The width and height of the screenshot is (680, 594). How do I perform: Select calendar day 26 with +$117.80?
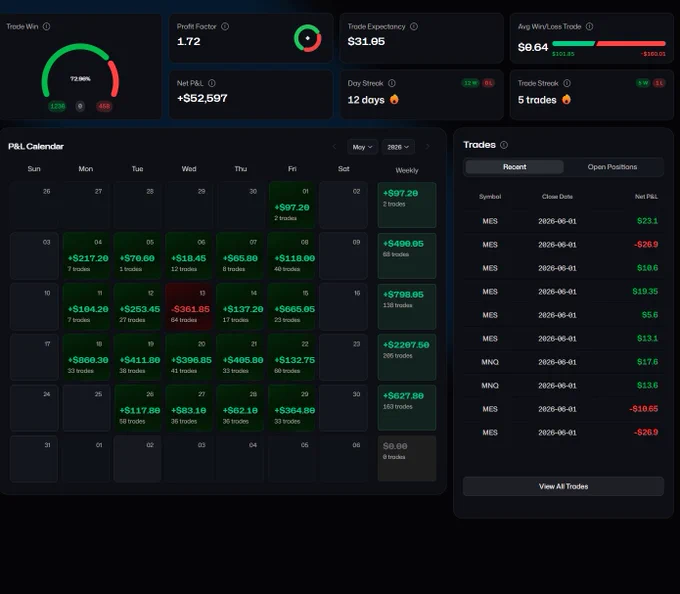(x=137, y=408)
